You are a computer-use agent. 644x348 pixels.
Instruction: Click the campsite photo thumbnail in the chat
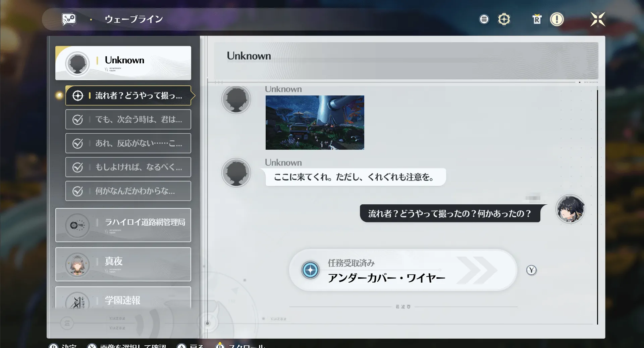coord(315,123)
